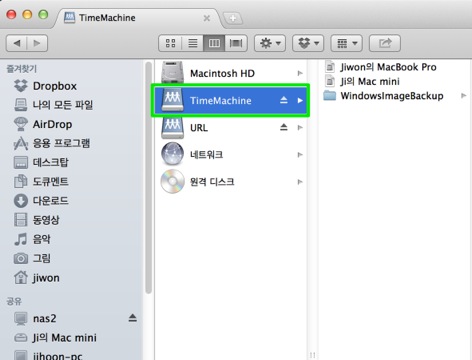Select the TimeMachine tab
The image size is (472, 360).
point(137,18)
